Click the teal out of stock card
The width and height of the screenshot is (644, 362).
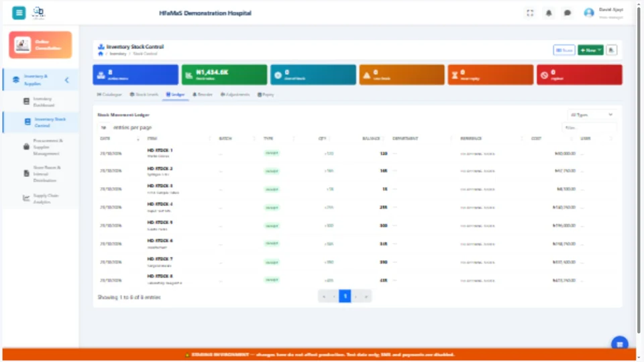coord(313,74)
